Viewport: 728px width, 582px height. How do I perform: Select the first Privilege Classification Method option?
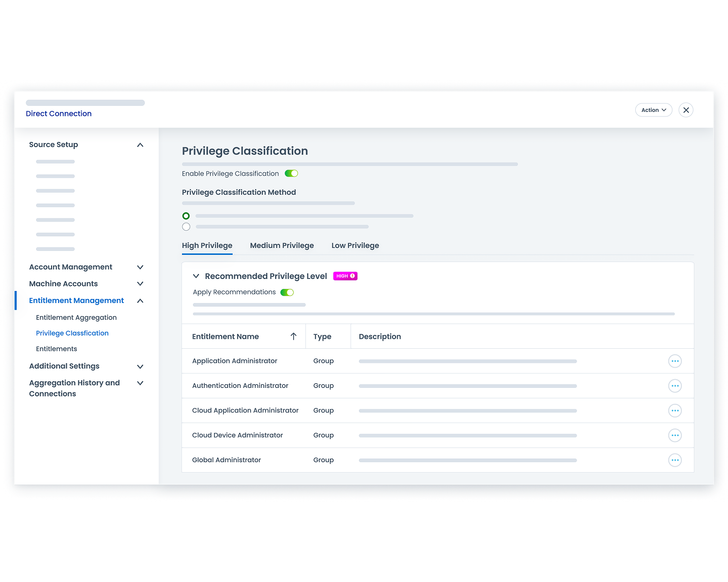(x=186, y=215)
